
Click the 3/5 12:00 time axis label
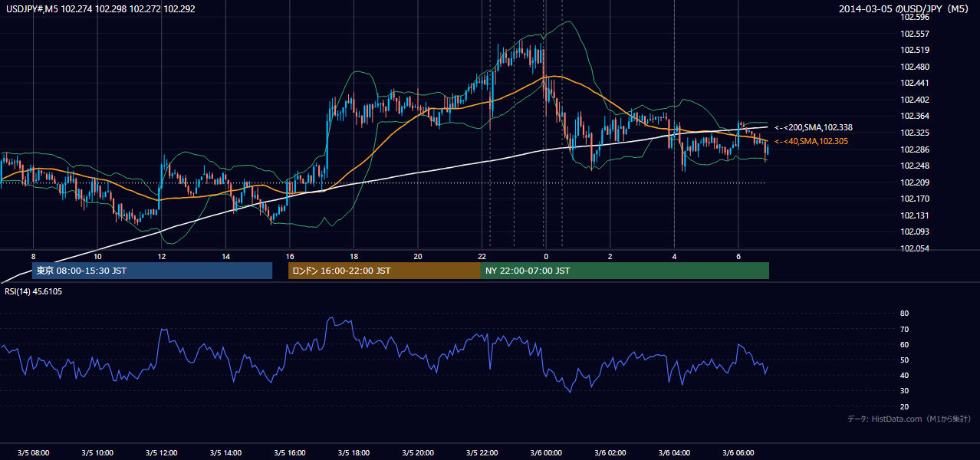pyautogui.click(x=162, y=453)
